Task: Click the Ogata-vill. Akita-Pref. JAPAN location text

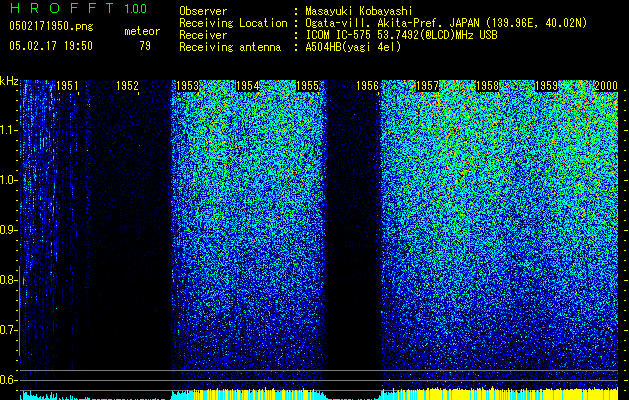Action: point(446,23)
